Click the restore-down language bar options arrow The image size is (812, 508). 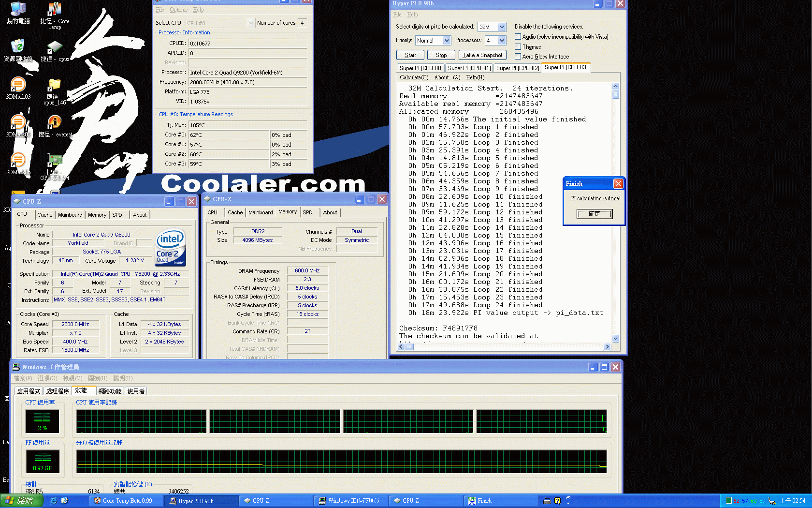tap(568, 503)
